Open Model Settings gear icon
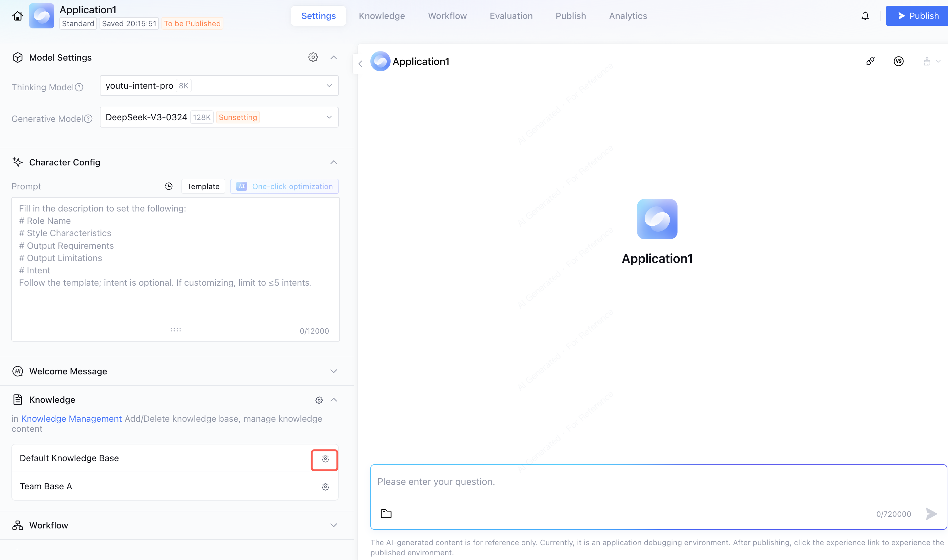948x560 pixels. [x=313, y=57]
